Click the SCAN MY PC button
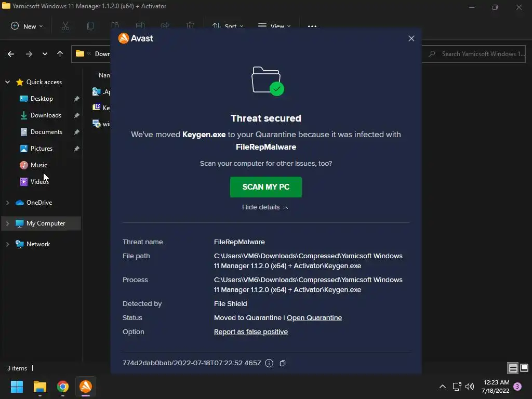Viewport: 532px width, 399px height. [x=265, y=187]
